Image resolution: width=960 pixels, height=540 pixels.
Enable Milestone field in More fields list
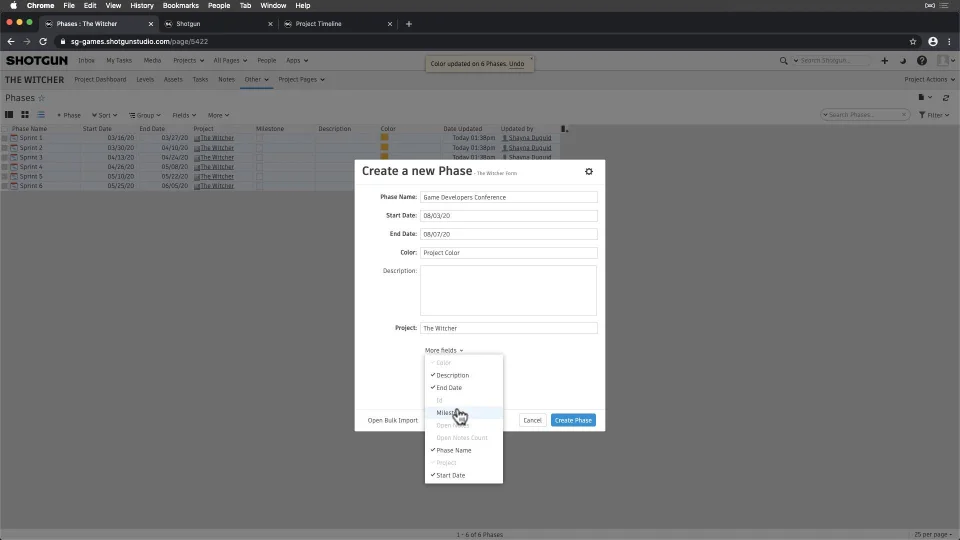click(463, 413)
